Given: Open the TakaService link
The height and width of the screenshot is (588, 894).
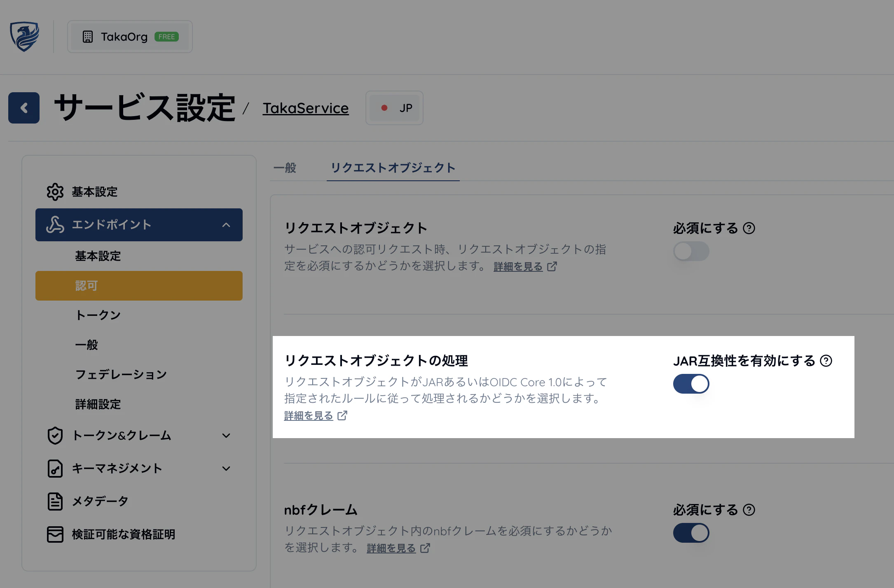Looking at the screenshot, I should [305, 108].
